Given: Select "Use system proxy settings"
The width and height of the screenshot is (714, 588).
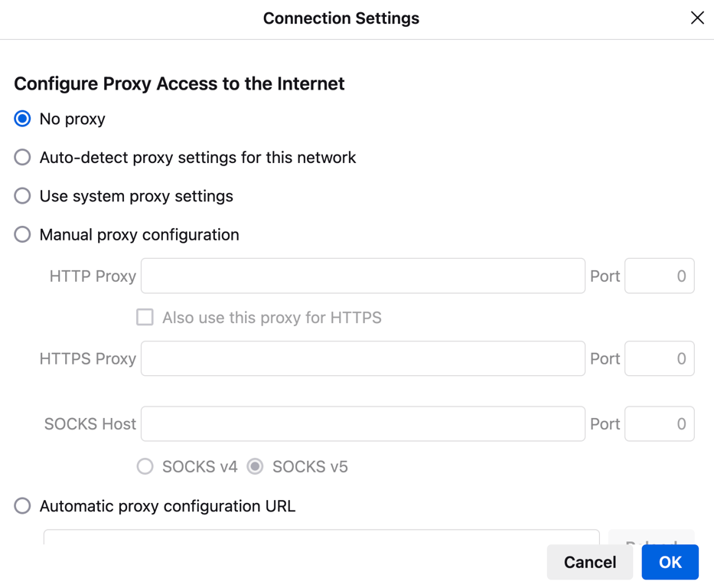Looking at the screenshot, I should coord(22,196).
